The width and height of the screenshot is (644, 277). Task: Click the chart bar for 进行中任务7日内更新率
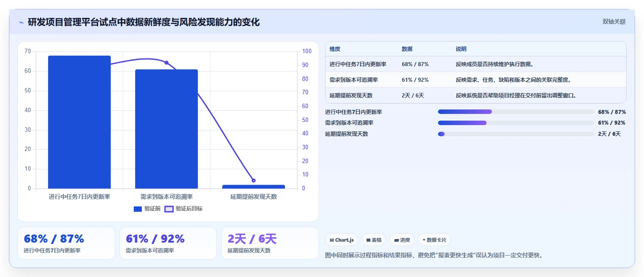coord(79,122)
